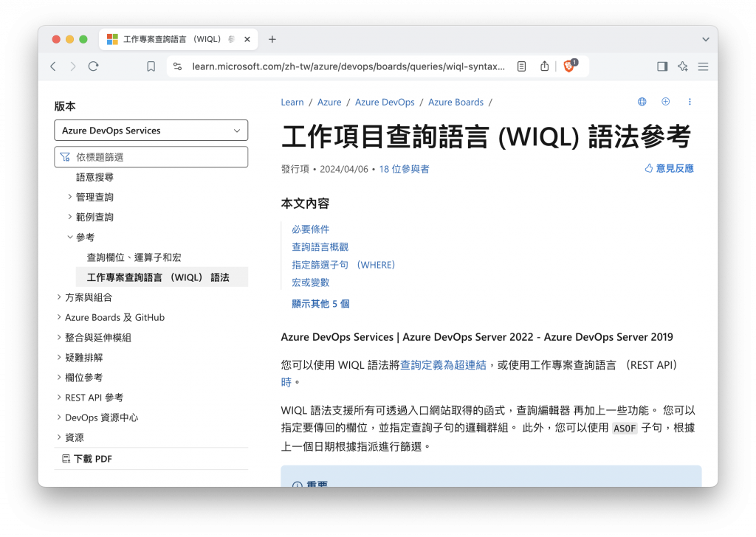Click the thumbs-up 意見反應 feedback button

pos(669,169)
